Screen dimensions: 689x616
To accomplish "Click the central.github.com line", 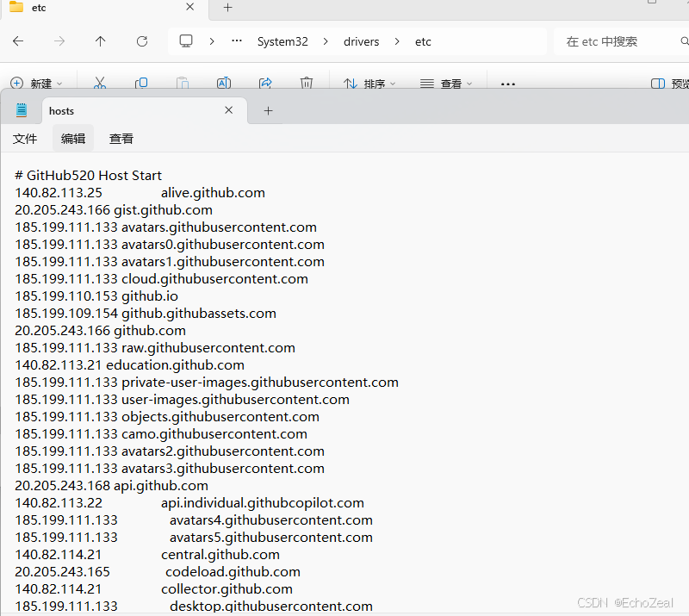I will pos(147,555).
